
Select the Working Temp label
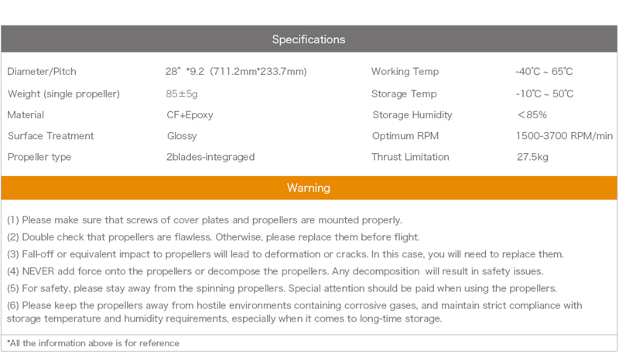405,72
